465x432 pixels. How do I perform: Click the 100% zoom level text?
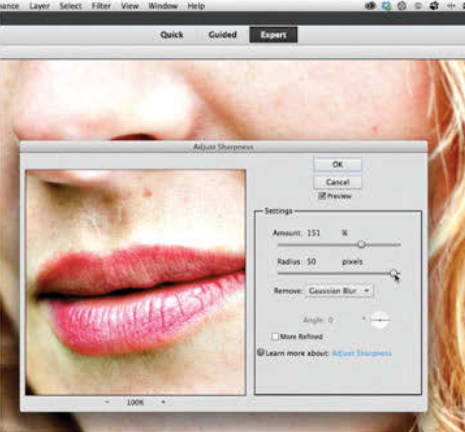point(135,402)
